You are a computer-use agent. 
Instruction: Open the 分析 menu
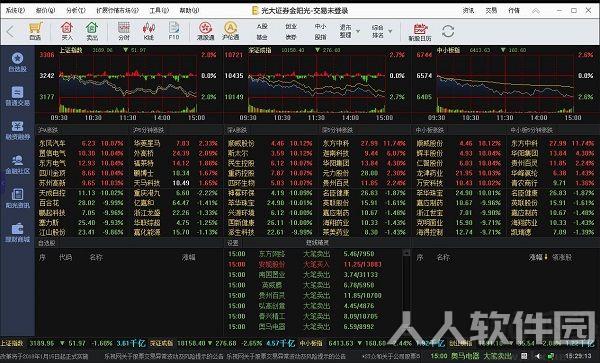[75, 10]
